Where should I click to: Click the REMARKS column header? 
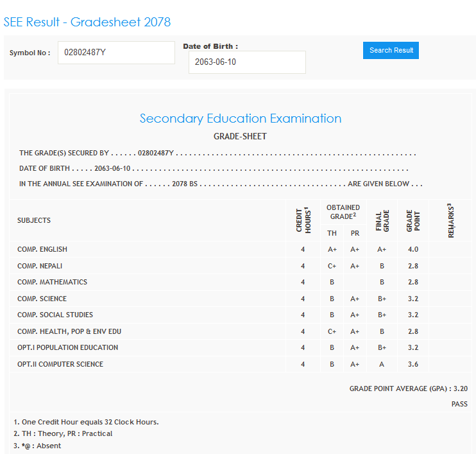click(x=450, y=220)
